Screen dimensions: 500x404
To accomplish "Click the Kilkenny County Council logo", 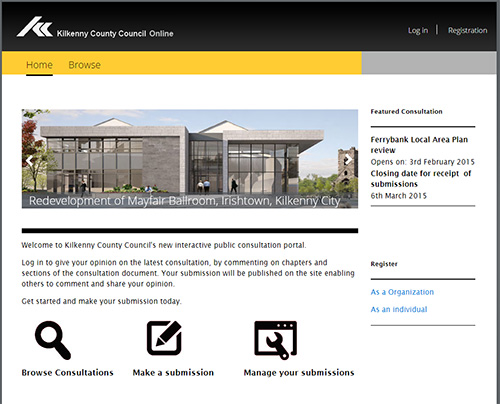I will (35, 27).
